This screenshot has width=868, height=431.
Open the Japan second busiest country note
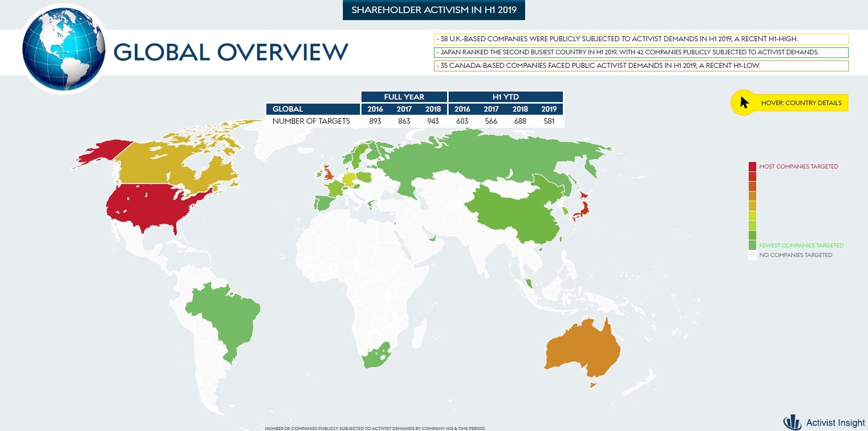coord(641,52)
